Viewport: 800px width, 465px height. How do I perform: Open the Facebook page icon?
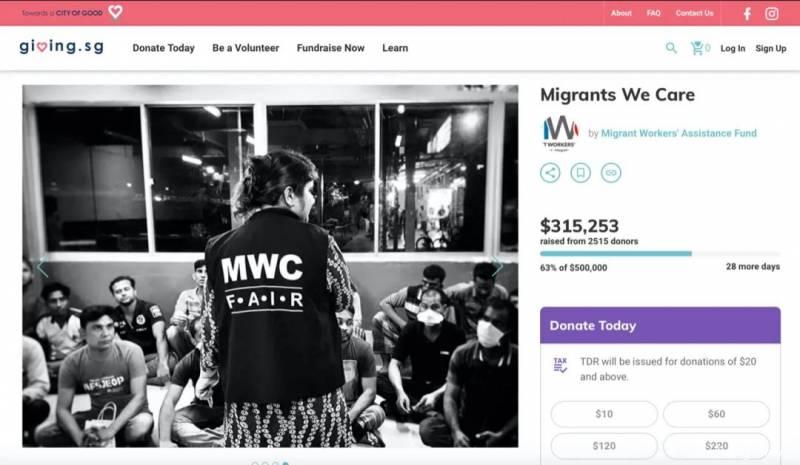point(747,14)
